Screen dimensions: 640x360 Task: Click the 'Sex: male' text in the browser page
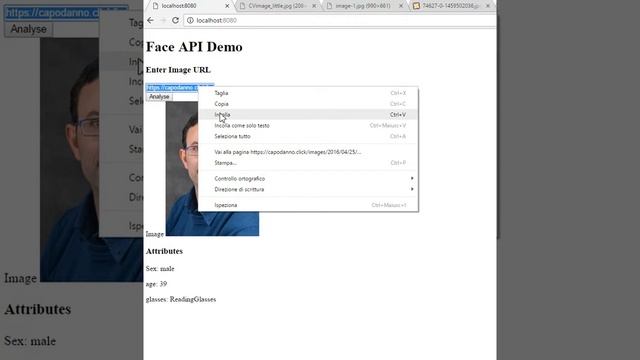[x=160, y=269]
